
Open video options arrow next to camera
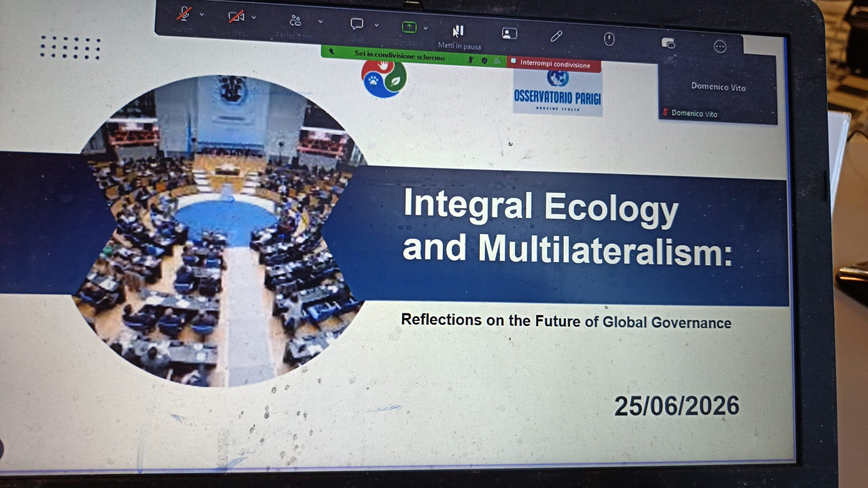tap(254, 18)
